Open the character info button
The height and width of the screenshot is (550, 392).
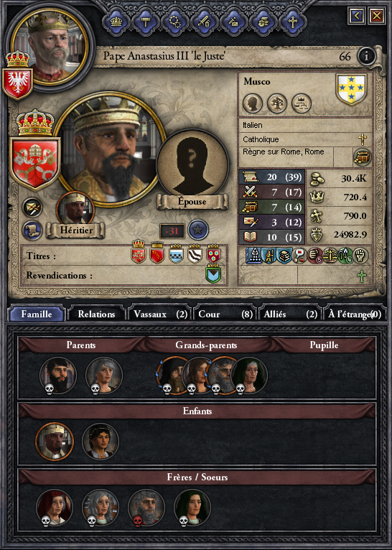(x=366, y=56)
